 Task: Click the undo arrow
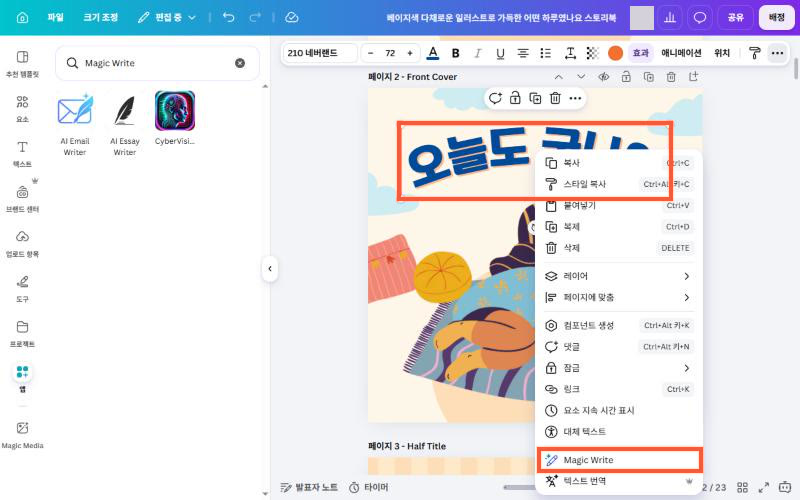(229, 18)
